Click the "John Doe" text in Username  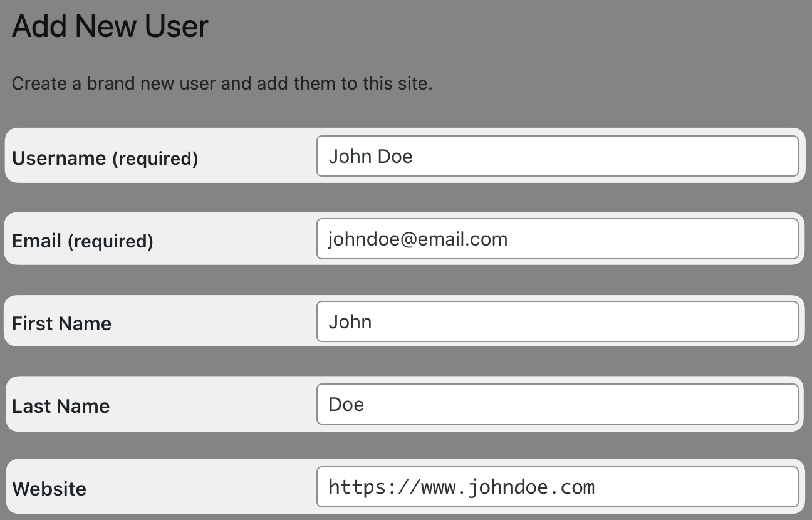[x=370, y=156]
